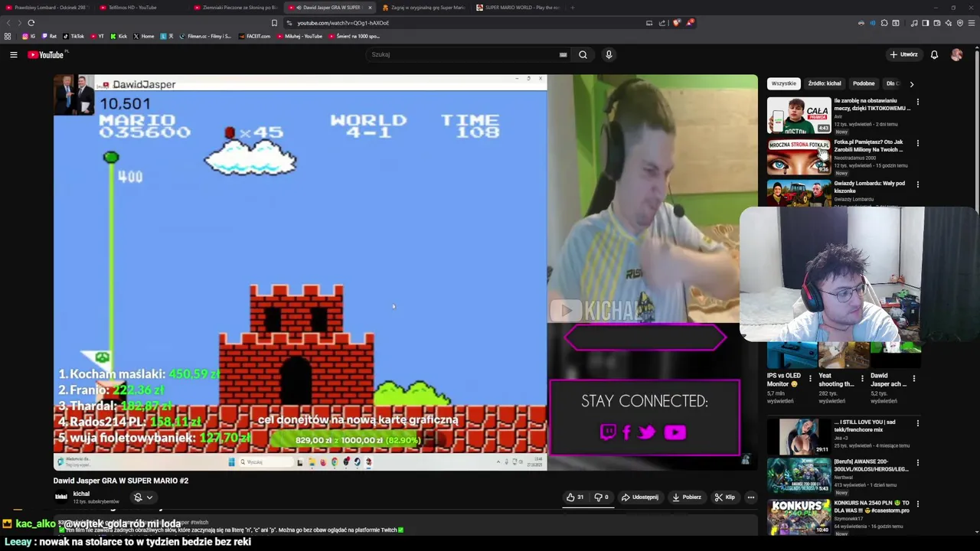Open 'Fotka.pl Pamiętasz?' video thumbnail
The height and width of the screenshot is (551, 980).
point(799,157)
